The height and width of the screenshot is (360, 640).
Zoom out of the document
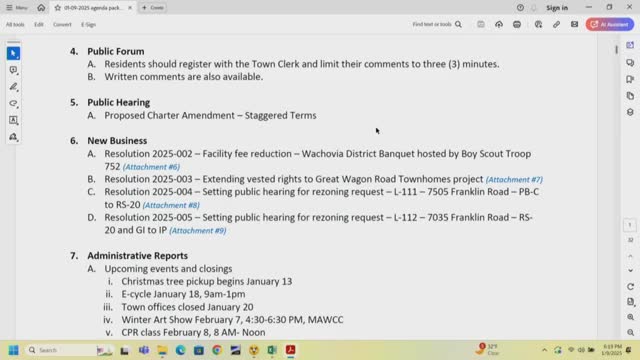(x=630, y=333)
